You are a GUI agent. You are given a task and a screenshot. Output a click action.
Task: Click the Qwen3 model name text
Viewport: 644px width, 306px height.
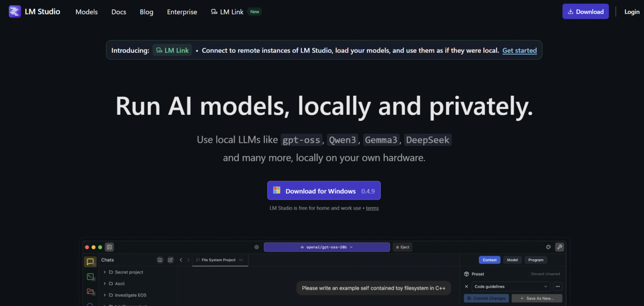coord(342,140)
